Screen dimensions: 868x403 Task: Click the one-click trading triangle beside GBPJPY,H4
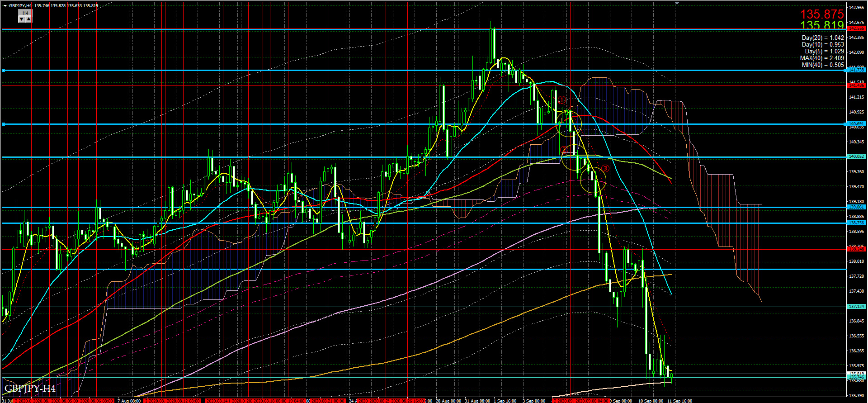5,6
